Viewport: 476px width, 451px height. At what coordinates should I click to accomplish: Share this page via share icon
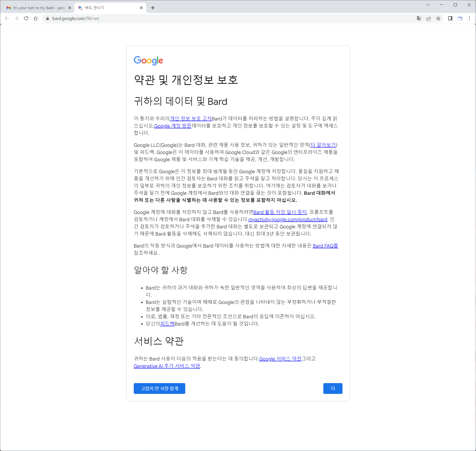429,18
